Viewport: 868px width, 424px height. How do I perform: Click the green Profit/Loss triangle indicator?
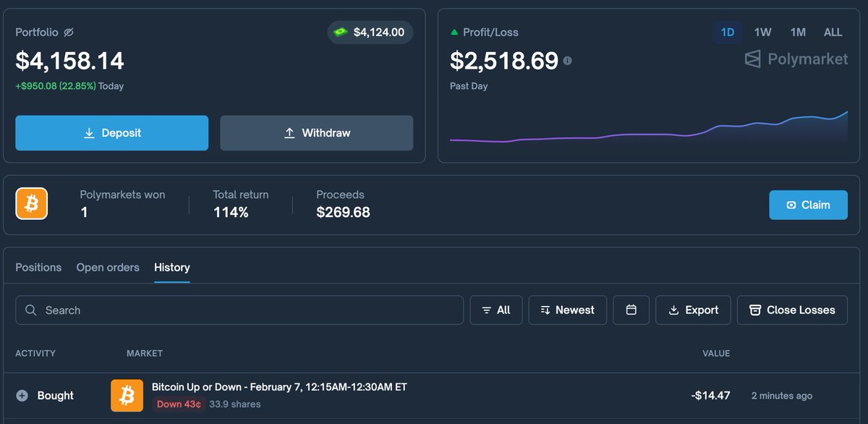454,33
